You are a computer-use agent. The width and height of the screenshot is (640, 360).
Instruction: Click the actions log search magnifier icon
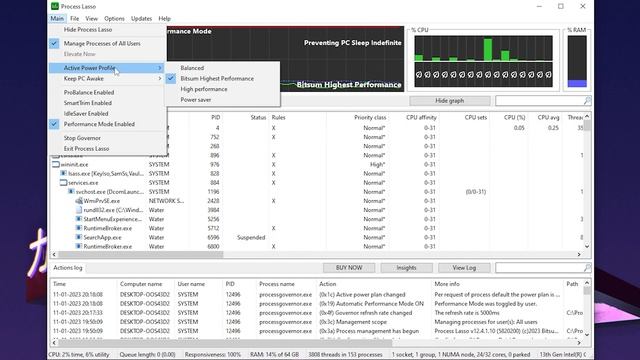tap(587, 268)
